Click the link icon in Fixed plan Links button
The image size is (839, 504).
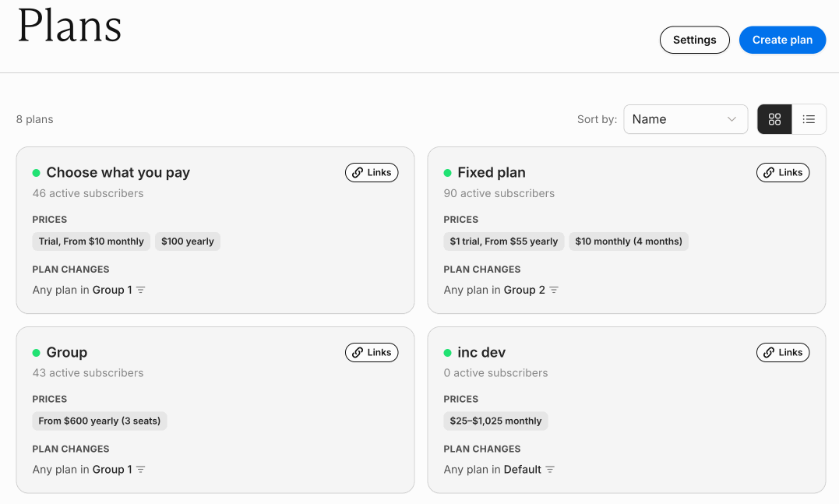(769, 172)
